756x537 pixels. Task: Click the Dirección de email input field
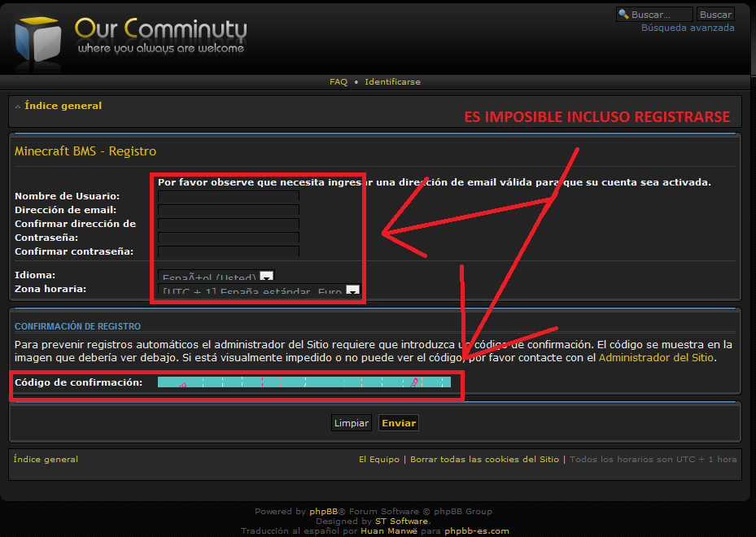229,210
